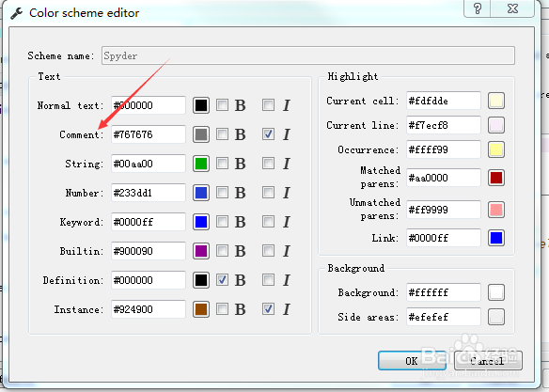Screen dimensions: 549x392
Task: Open the Number color swatch
Action: pyautogui.click(x=201, y=193)
